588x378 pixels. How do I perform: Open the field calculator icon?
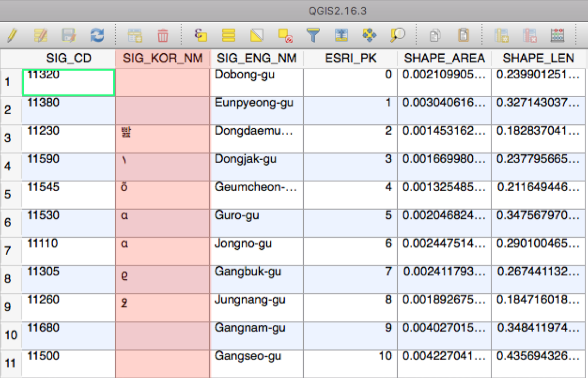coord(557,36)
